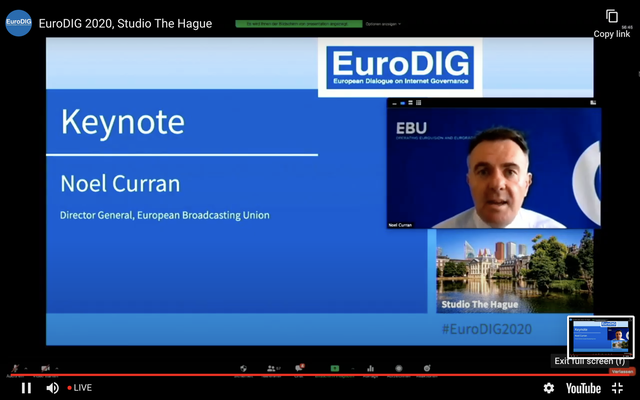Seek on the red progress bar
640x400 pixels.
(320, 375)
